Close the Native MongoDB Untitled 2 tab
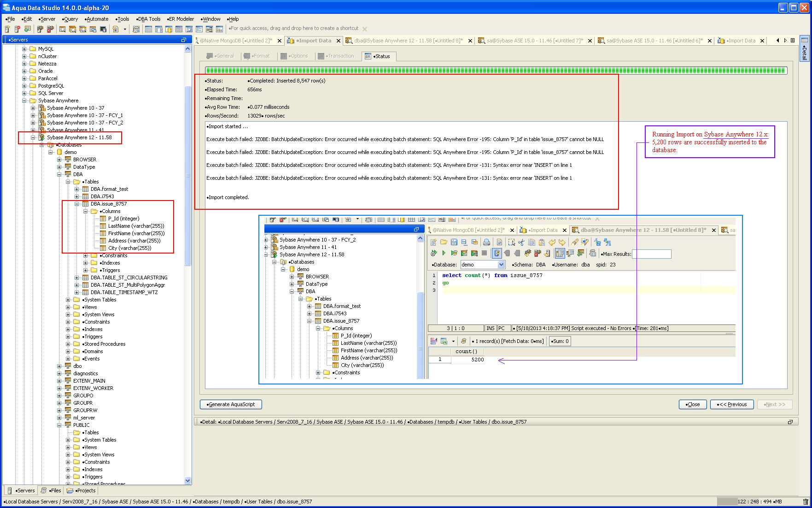This screenshot has width=812, height=508. 279,41
